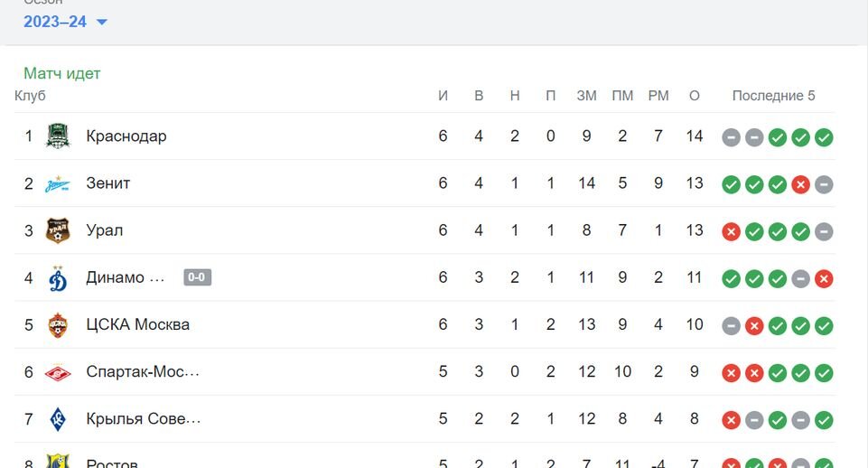The image size is (868, 468).
Task: Click Krasnodar's first gray draw indicator
Action: tap(731, 137)
